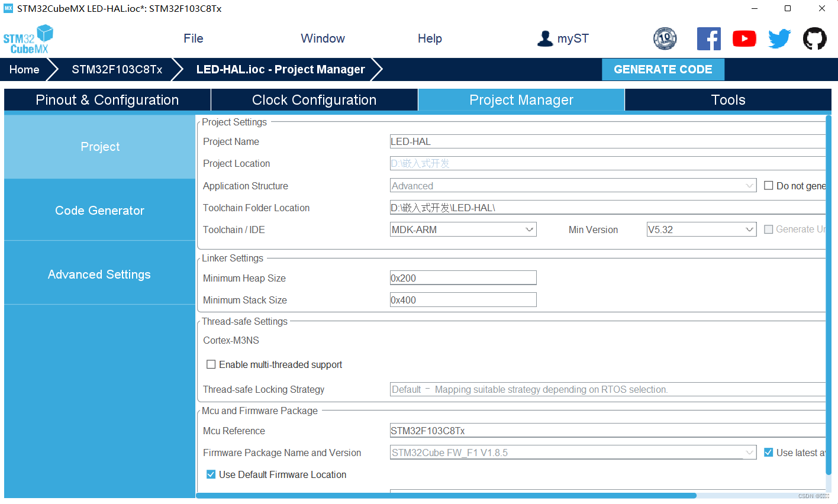The height and width of the screenshot is (504, 838).
Task: Click the Mcu and Firmware Package title
Action: pyautogui.click(x=260, y=411)
